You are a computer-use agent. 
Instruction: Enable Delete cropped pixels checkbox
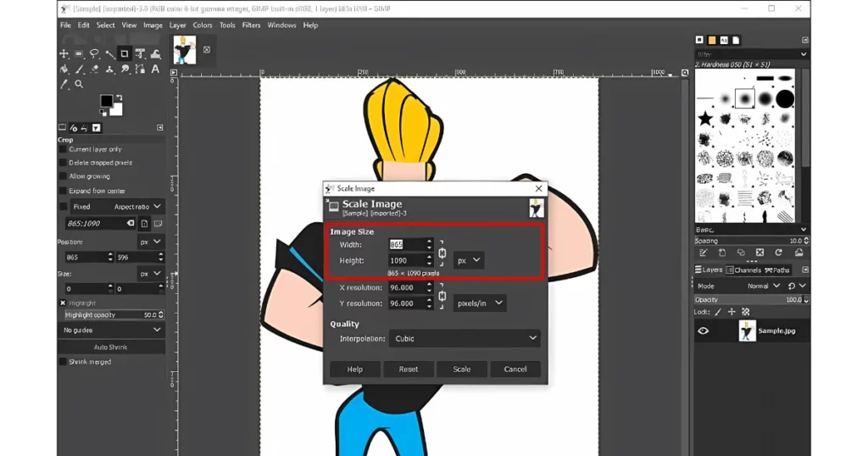63,163
